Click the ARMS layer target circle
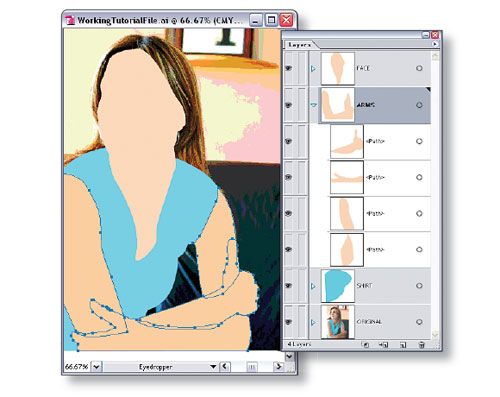Image resolution: width=500 pixels, height=397 pixels. pyautogui.click(x=419, y=105)
